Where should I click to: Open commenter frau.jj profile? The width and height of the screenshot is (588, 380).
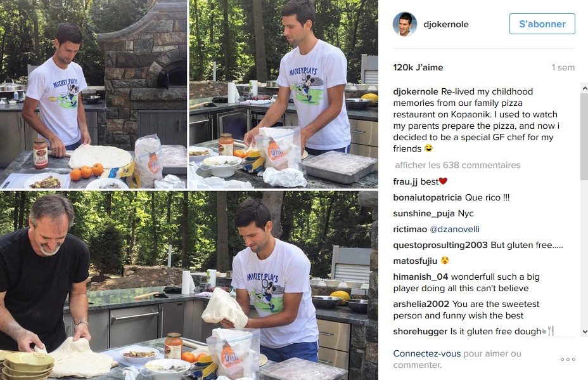pos(405,181)
